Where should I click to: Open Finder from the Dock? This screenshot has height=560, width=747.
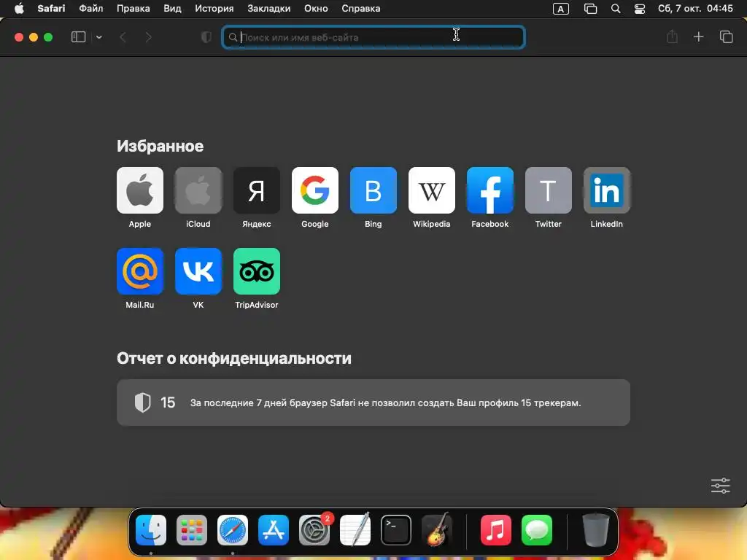(x=151, y=530)
